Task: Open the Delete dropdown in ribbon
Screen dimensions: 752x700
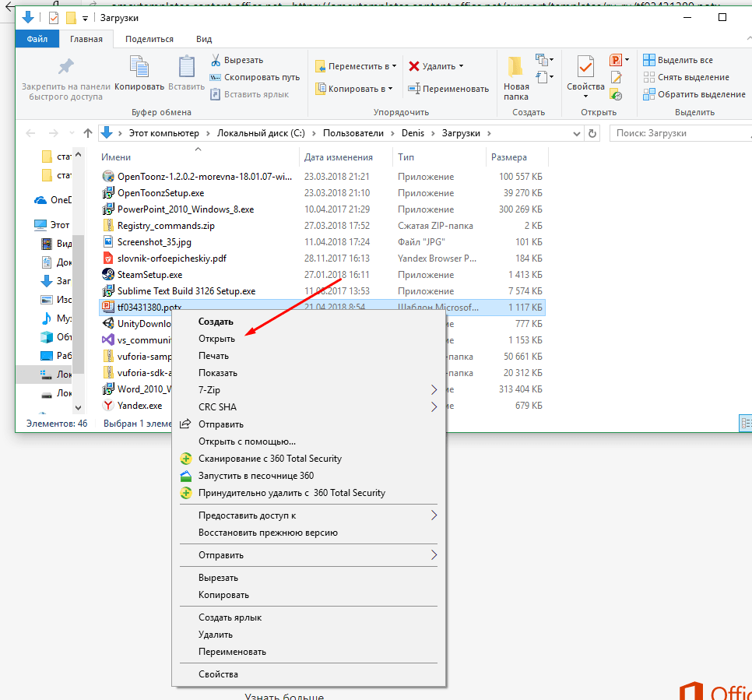Action: (461, 66)
